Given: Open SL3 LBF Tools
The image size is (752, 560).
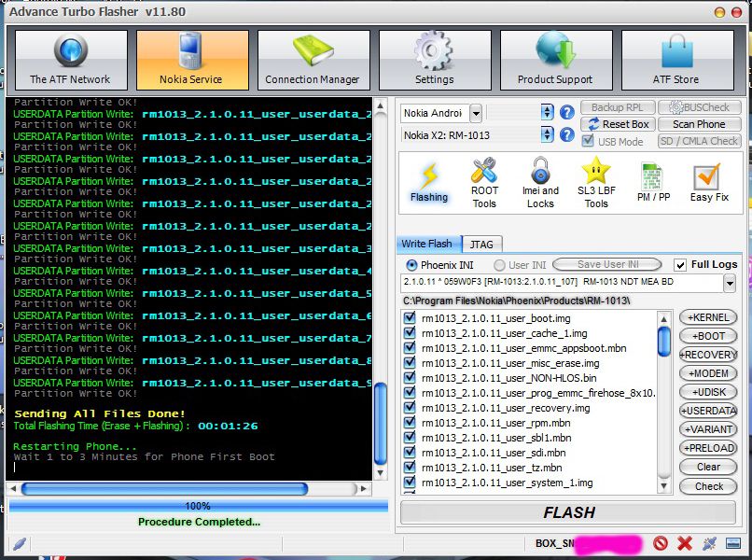Looking at the screenshot, I should (596, 181).
